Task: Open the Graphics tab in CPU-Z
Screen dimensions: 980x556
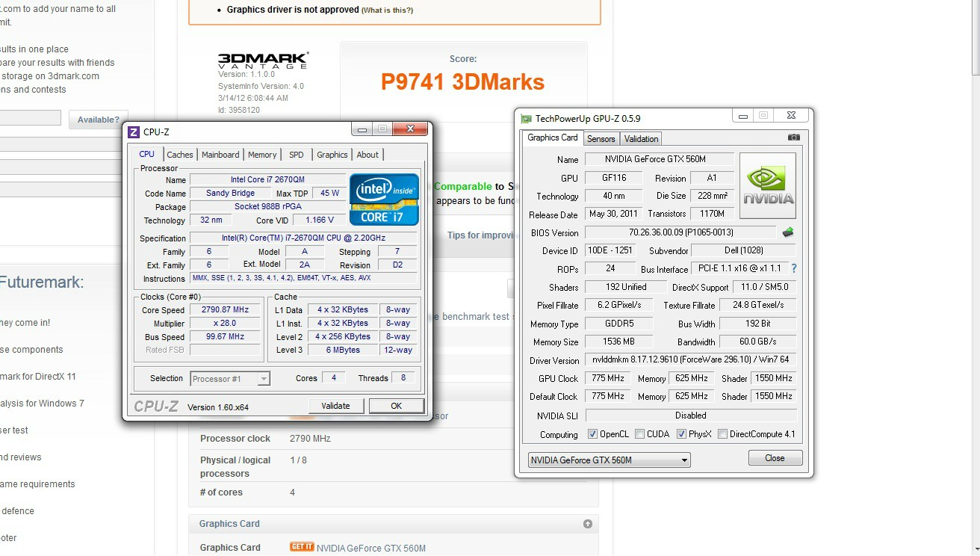Action: [x=332, y=155]
